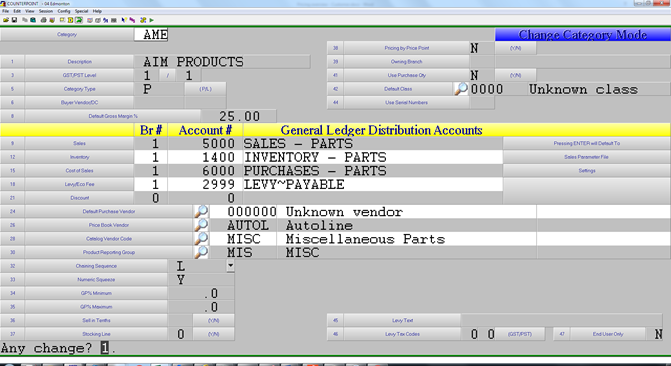Open lookup magnifier for Catalog Vendor Code
The image size is (671, 366).
click(x=201, y=238)
